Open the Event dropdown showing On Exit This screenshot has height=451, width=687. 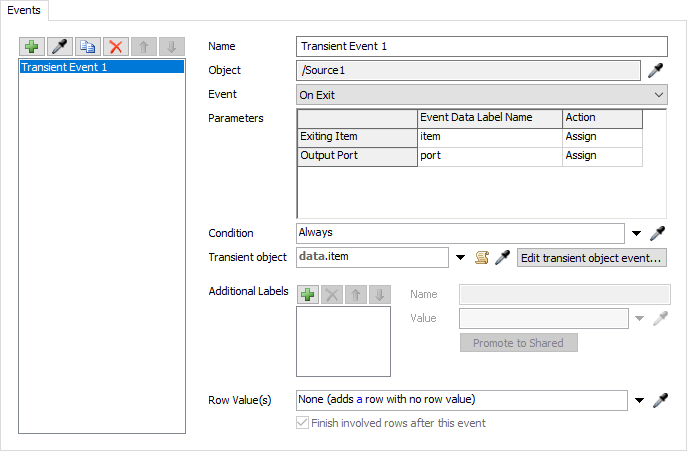[482, 95]
